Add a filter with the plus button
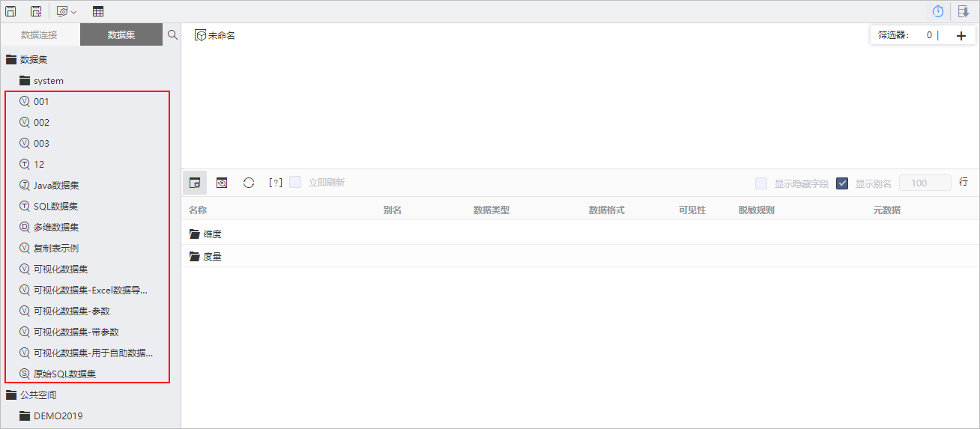 click(961, 35)
